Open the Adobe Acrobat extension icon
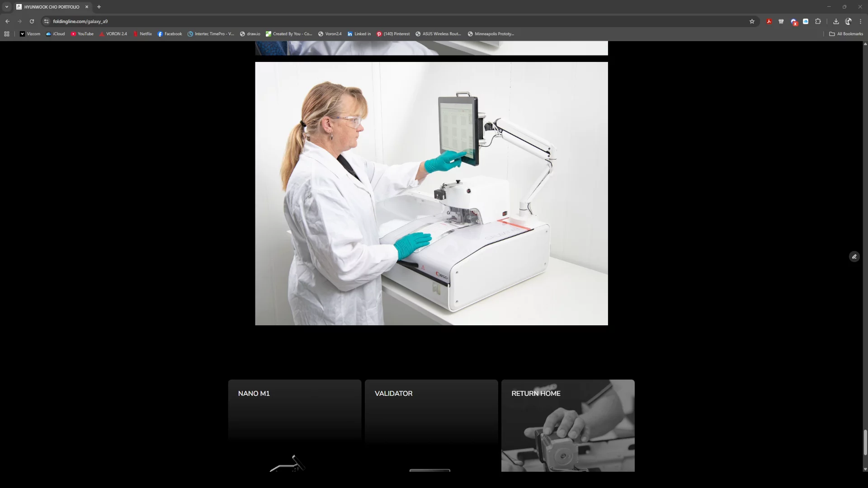The height and width of the screenshot is (488, 868). [769, 21]
